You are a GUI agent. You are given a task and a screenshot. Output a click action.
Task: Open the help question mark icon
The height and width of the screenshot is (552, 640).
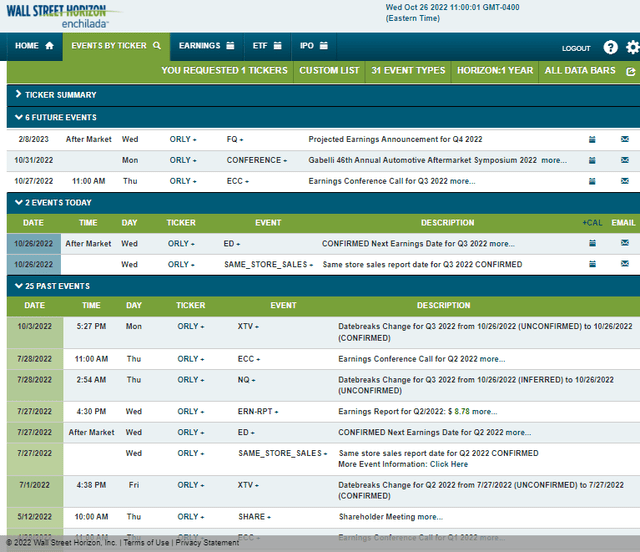[610, 47]
